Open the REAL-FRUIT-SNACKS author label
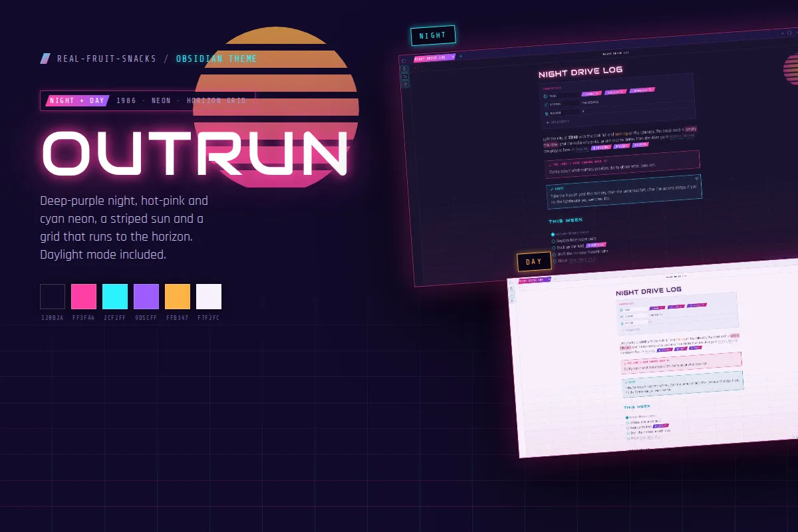The height and width of the screenshot is (532, 798). [106, 59]
